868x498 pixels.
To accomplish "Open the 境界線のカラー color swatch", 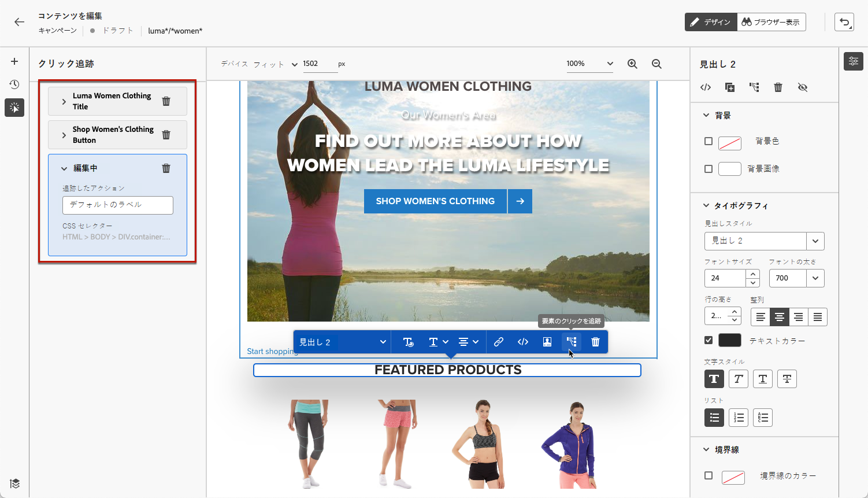I will [733, 477].
